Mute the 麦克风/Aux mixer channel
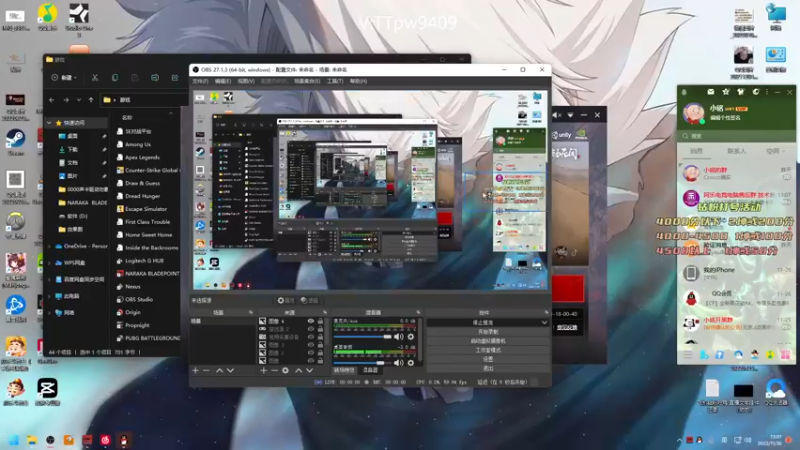Screen dimensions: 800x450 coord(398,337)
